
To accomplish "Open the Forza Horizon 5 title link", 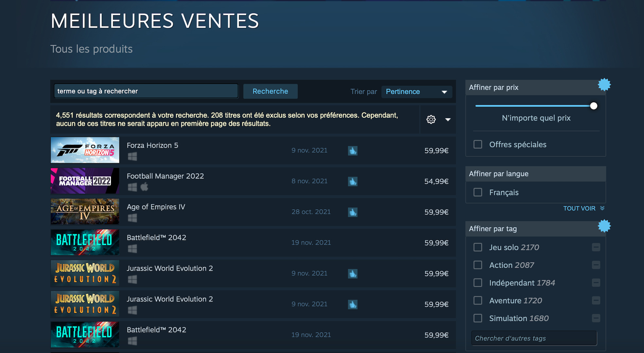I will tap(152, 145).
